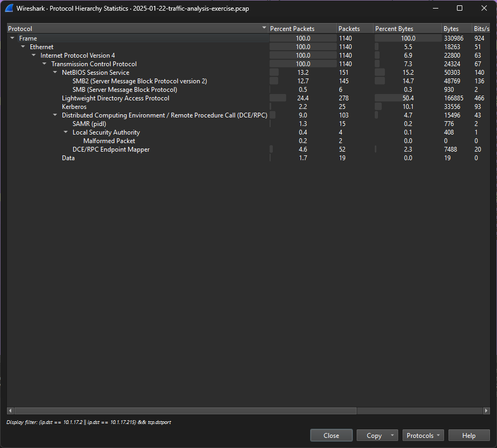The height and width of the screenshot is (448, 497).
Task: Select Lightweight Directory Access Protocol row
Action: tap(115, 98)
